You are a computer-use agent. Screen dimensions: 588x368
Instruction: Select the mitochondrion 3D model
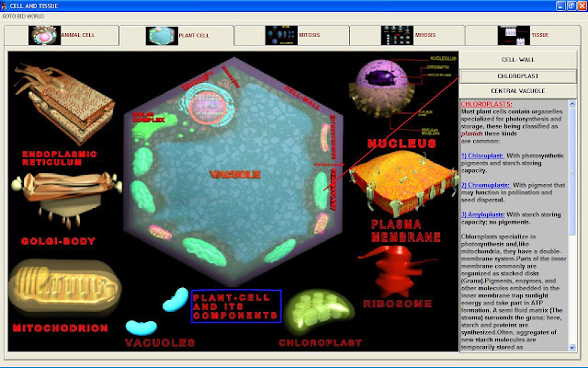click(64, 287)
